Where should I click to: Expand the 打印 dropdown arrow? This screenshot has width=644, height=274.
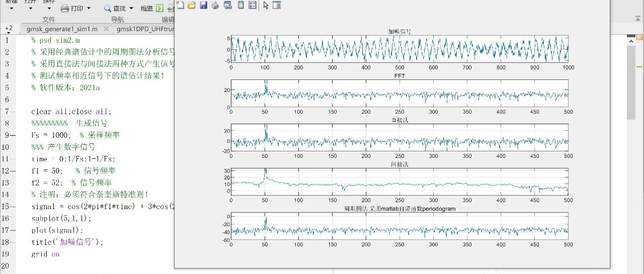point(89,8)
